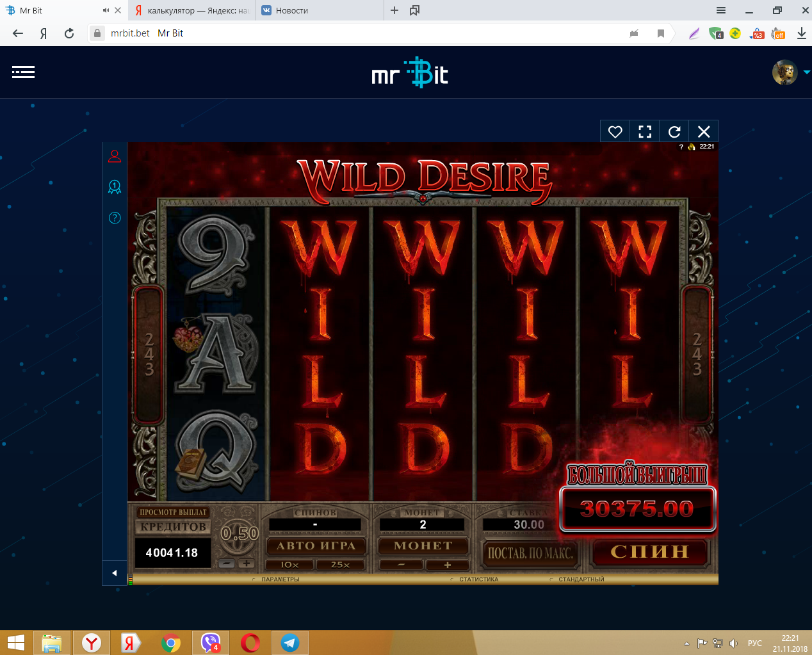This screenshot has width=812, height=655.
Task: Mute audio on the Mr Bit tab
Action: pos(106,10)
